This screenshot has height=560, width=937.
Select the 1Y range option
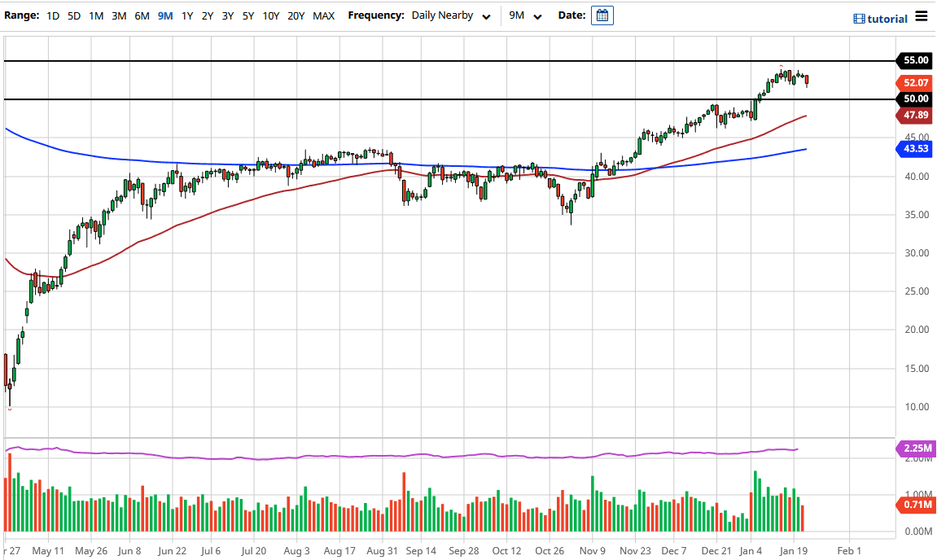point(186,15)
